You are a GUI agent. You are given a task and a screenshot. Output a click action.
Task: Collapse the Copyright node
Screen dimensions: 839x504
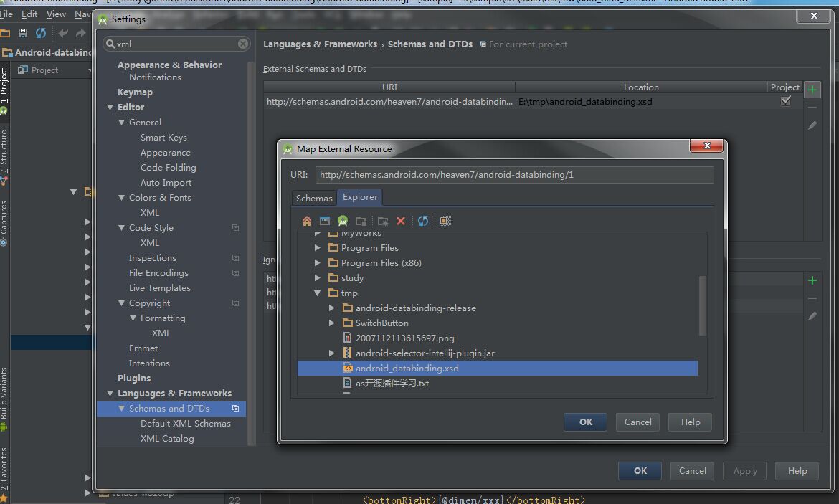[x=121, y=303]
